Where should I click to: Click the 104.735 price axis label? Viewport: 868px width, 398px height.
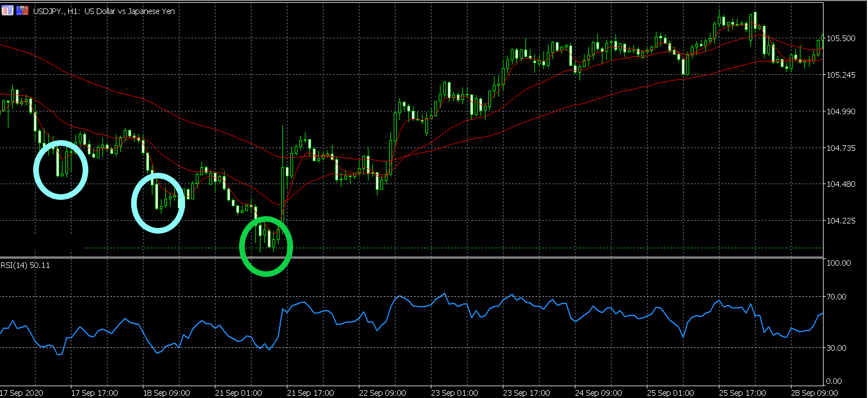point(842,148)
